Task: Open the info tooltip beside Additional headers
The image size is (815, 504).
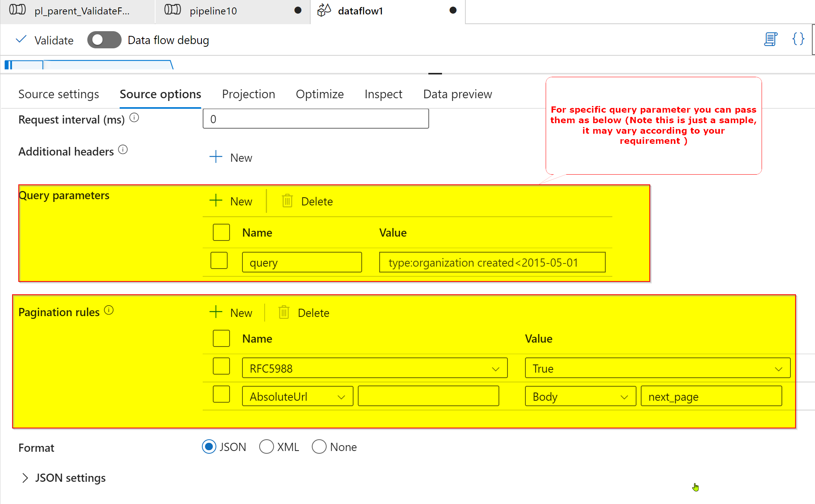Action: coord(123,149)
